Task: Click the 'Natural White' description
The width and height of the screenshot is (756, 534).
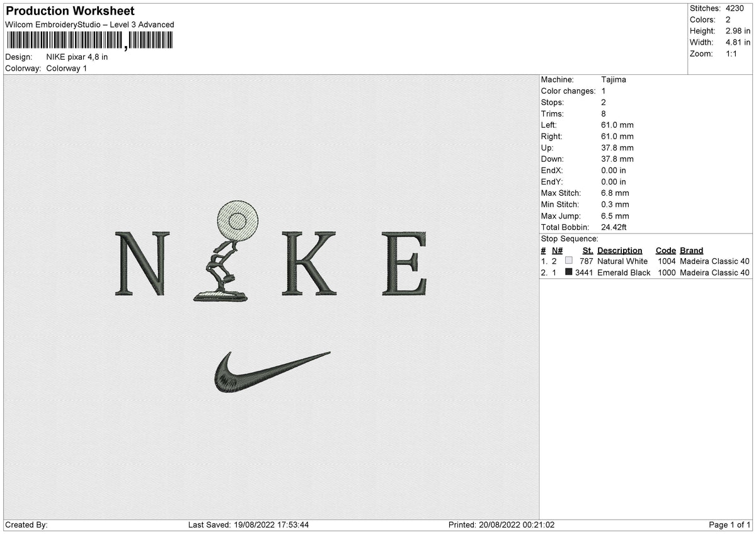Action: (622, 261)
